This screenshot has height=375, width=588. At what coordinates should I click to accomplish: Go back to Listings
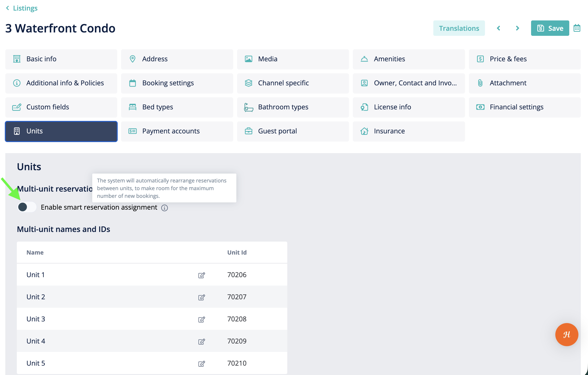click(x=21, y=8)
